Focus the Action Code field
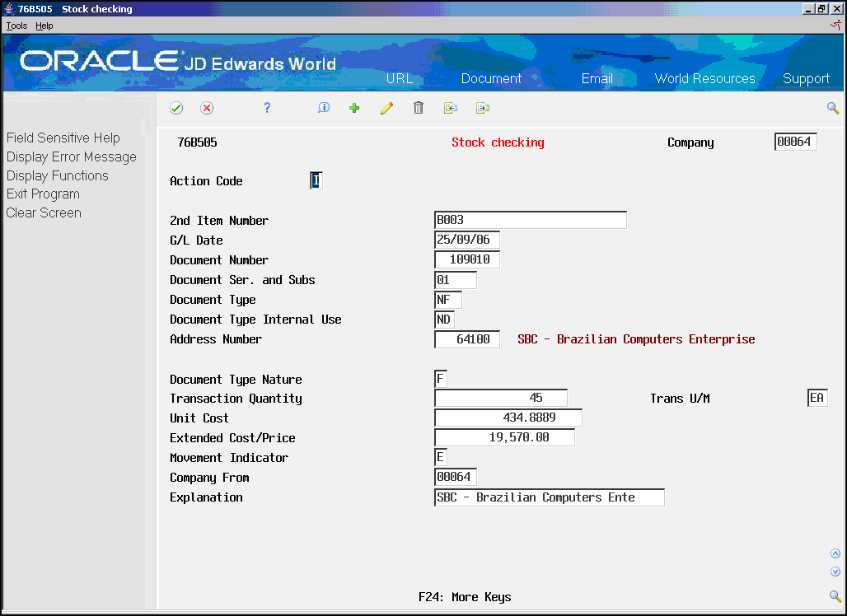Viewport: 847px width, 616px height. (x=316, y=180)
